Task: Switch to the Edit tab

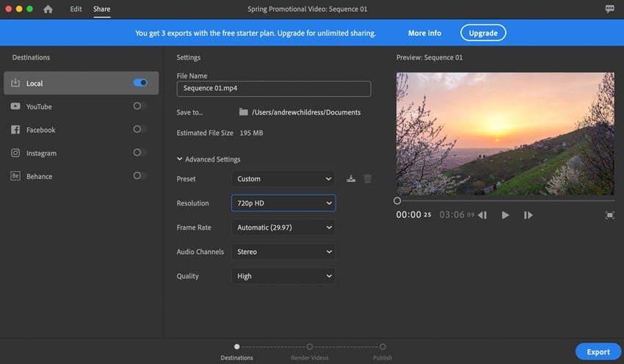Action: (x=76, y=9)
